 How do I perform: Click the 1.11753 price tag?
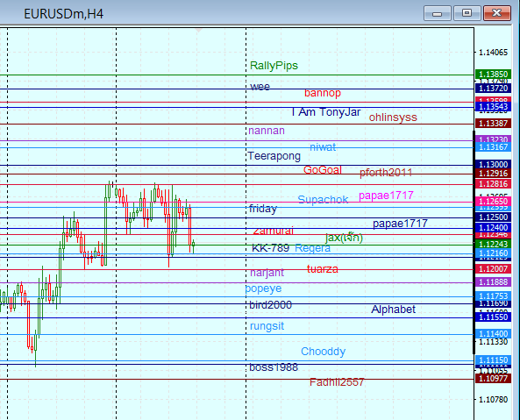click(x=493, y=296)
